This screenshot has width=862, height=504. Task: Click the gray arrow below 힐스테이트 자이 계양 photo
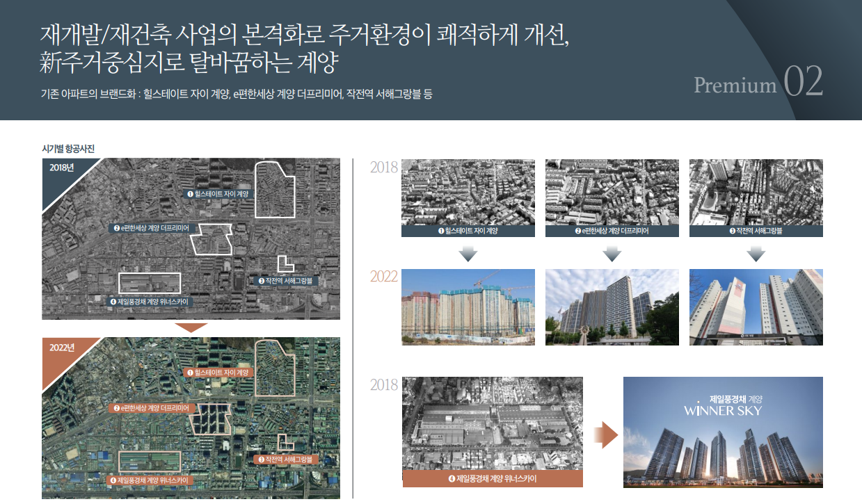click(x=468, y=254)
